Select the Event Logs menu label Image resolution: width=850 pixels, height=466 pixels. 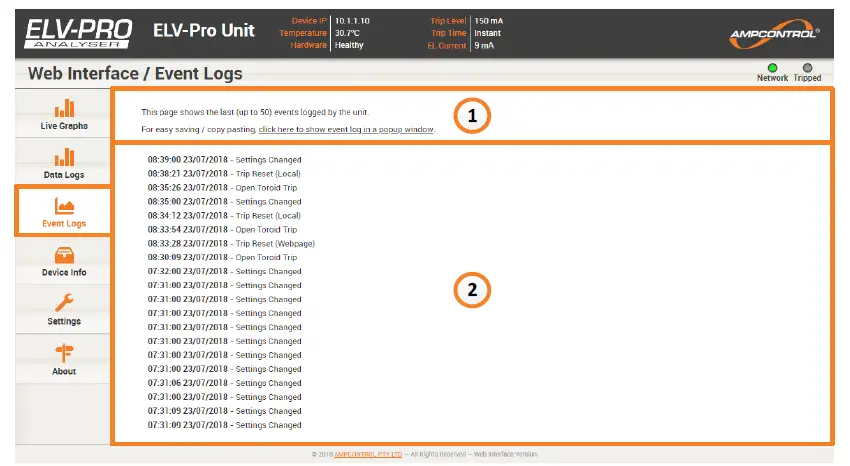(x=64, y=223)
